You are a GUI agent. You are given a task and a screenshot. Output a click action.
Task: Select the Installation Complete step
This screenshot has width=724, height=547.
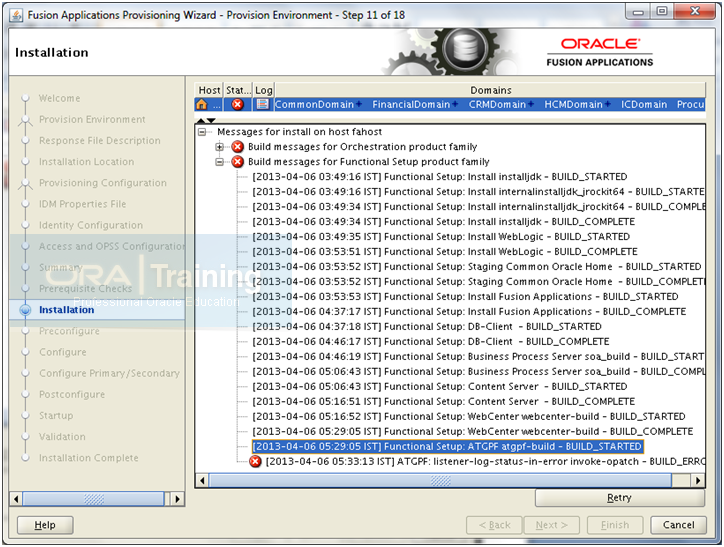[x=89, y=458]
